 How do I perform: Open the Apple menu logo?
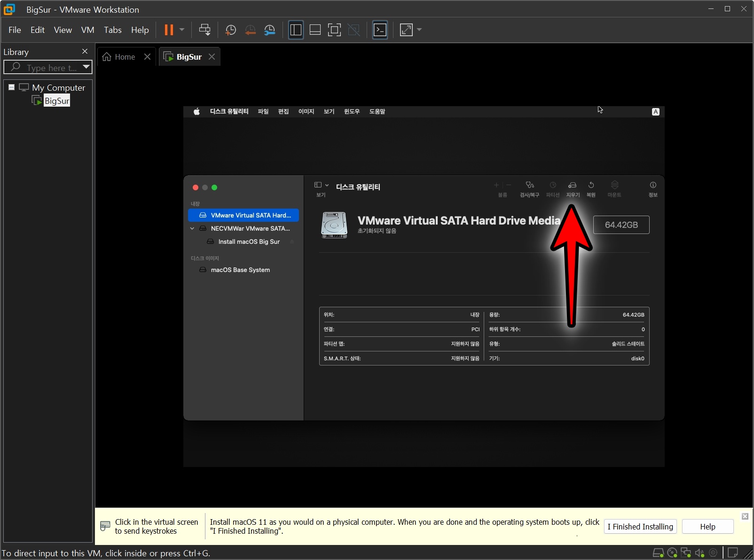tap(196, 111)
